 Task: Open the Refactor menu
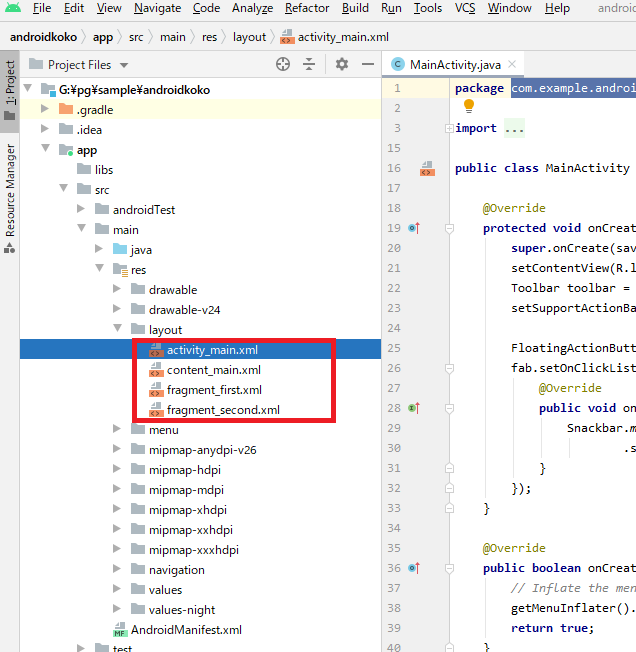pyautogui.click(x=307, y=8)
